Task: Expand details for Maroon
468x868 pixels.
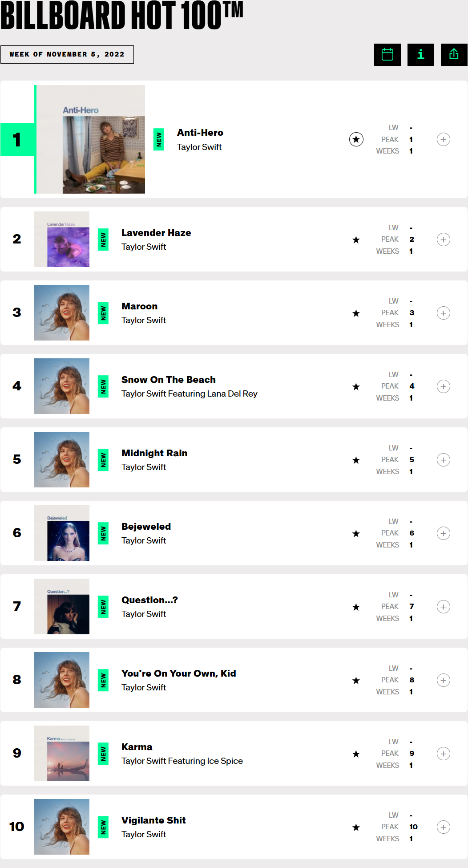Action: tap(443, 313)
